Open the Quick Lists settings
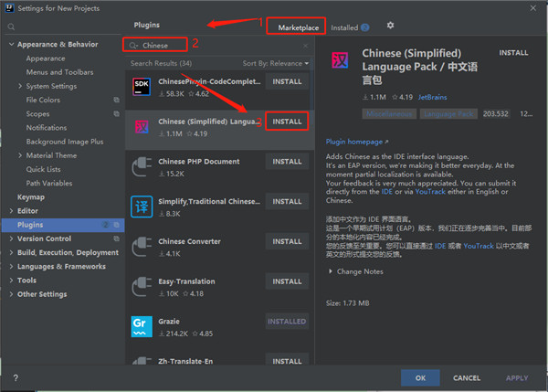548x392 pixels. click(43, 169)
